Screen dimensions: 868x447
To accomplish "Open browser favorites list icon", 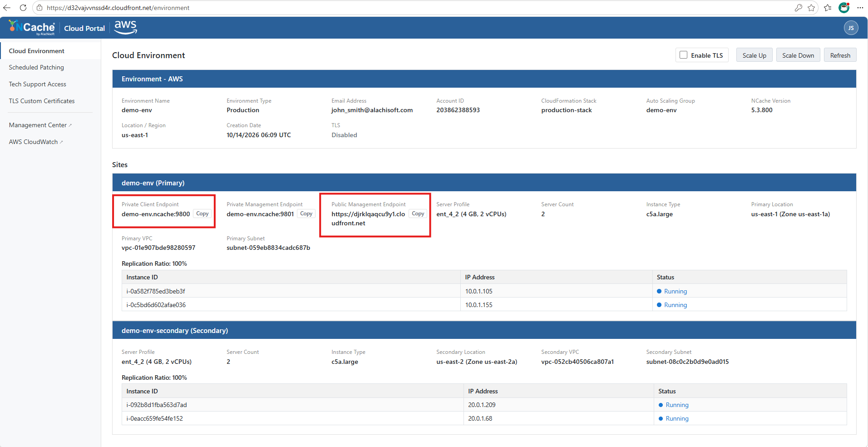I will pos(828,8).
